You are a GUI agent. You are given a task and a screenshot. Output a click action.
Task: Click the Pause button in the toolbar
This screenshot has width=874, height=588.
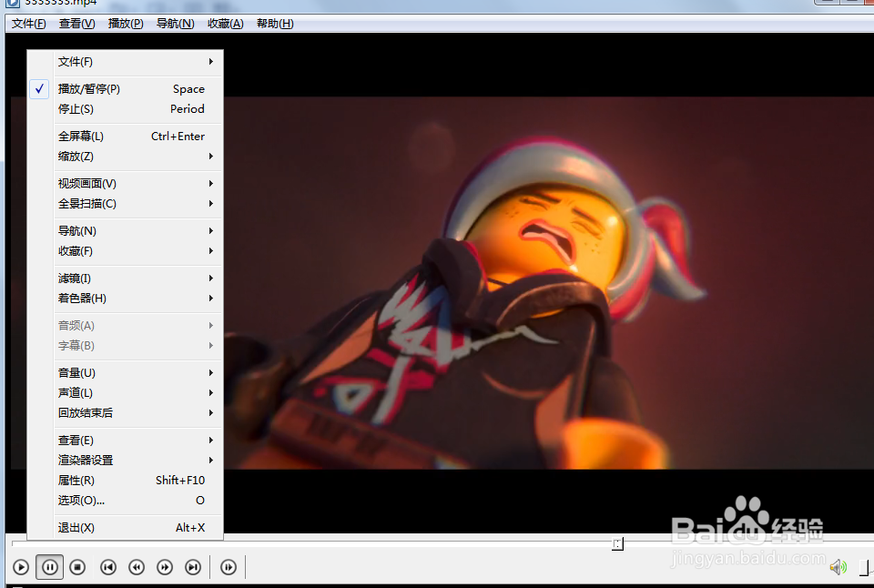pos(49,567)
